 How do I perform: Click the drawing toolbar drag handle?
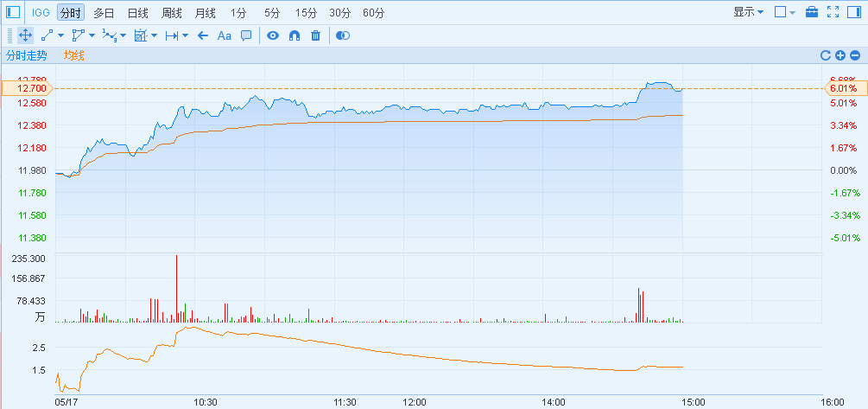(x=10, y=35)
